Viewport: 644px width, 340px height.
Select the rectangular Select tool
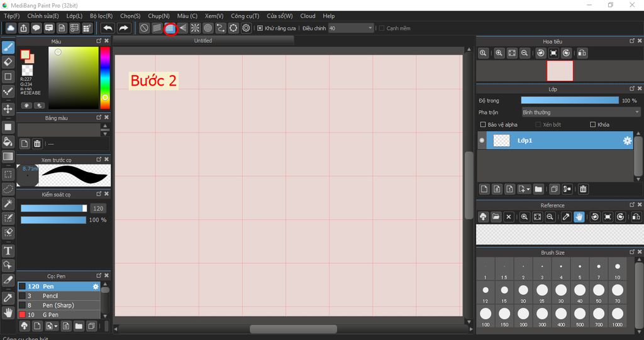pos(8,174)
